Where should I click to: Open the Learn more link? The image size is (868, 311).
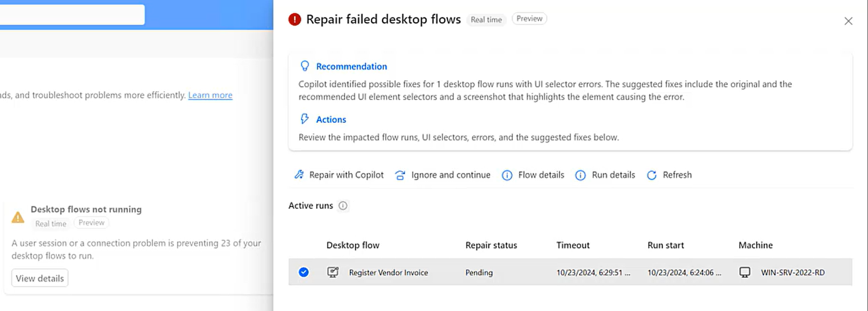[210, 95]
